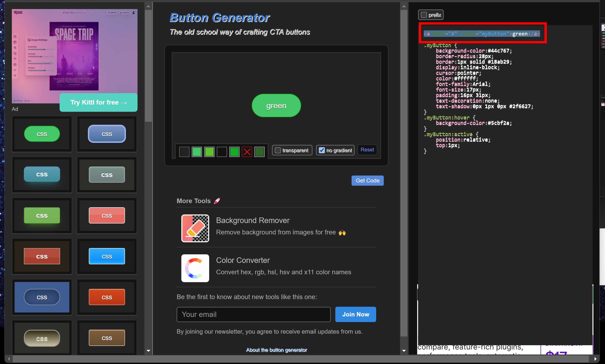Image resolution: width=605 pixels, height=364 pixels.
Task: Click the Get Code button
Action: (x=367, y=181)
